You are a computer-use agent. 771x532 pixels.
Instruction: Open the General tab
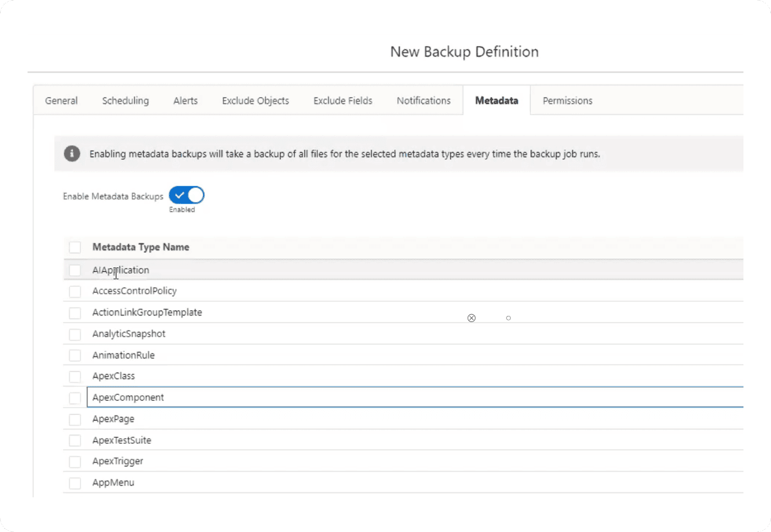(61, 101)
